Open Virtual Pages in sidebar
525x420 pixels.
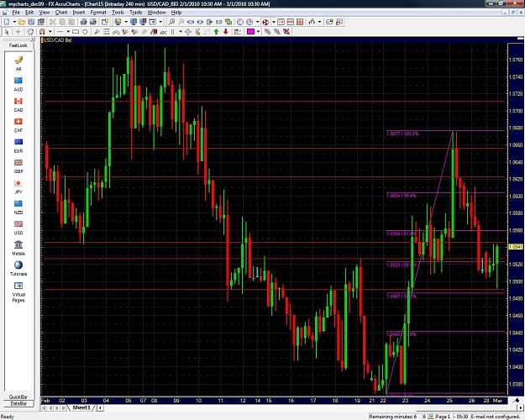coord(18,292)
